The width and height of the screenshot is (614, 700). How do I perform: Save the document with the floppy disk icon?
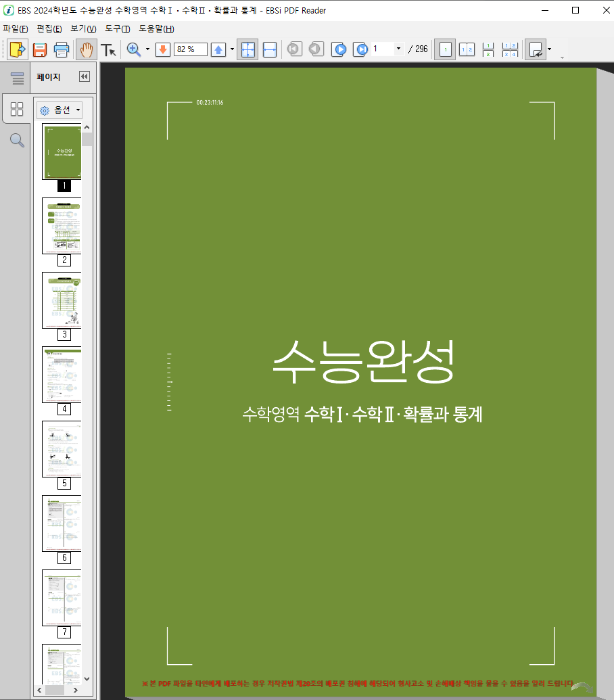pos(40,49)
